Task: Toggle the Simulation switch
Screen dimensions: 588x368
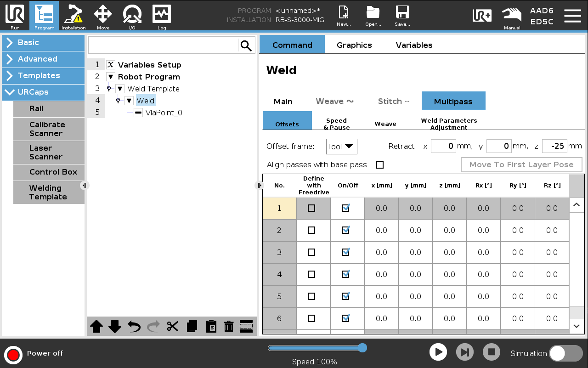Action: pyautogui.click(x=565, y=353)
